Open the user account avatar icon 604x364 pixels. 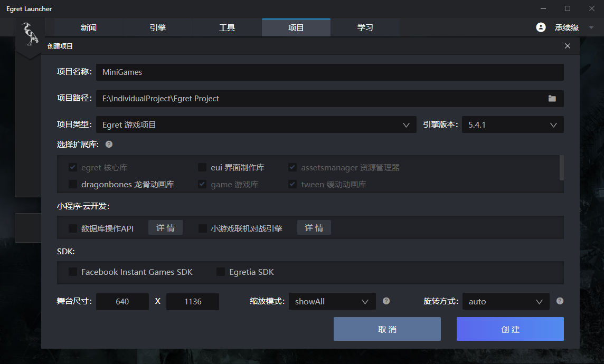[x=541, y=27]
